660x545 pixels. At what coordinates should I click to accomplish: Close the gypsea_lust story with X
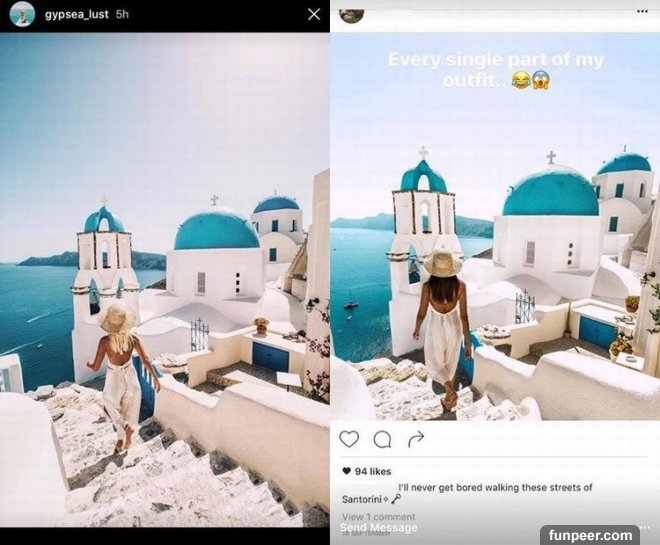point(314,14)
